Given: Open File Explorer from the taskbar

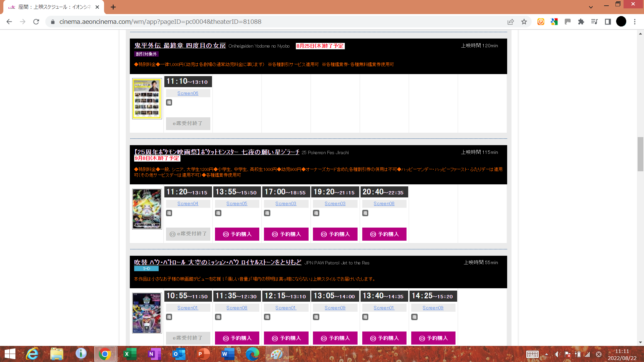Looking at the screenshot, I should 57,354.
